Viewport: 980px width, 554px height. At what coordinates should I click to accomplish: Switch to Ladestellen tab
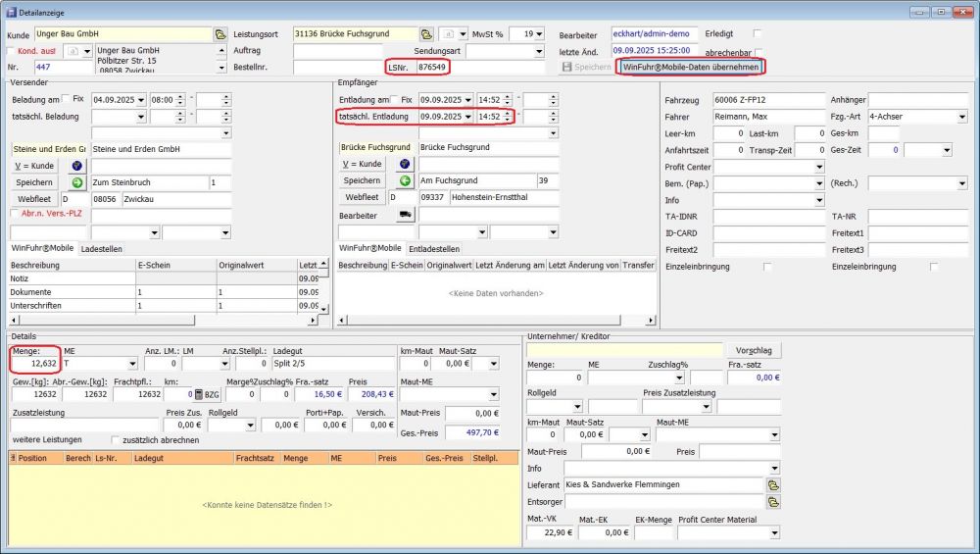click(101, 249)
